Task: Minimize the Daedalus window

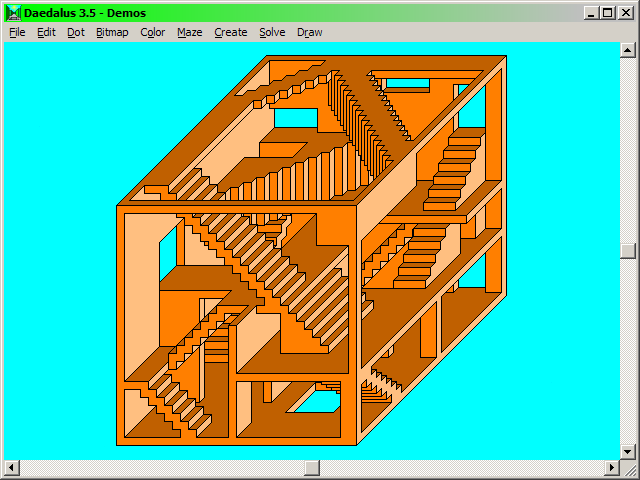Action: (x=593, y=13)
